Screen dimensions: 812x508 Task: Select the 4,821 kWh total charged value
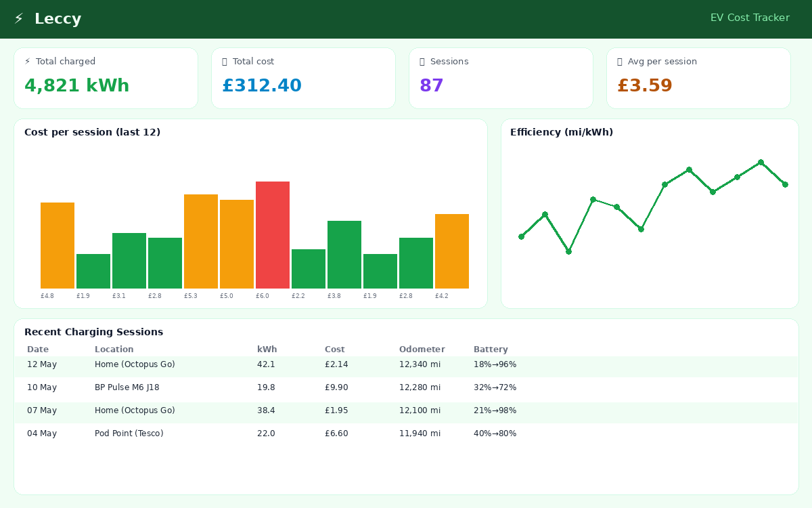77,86
